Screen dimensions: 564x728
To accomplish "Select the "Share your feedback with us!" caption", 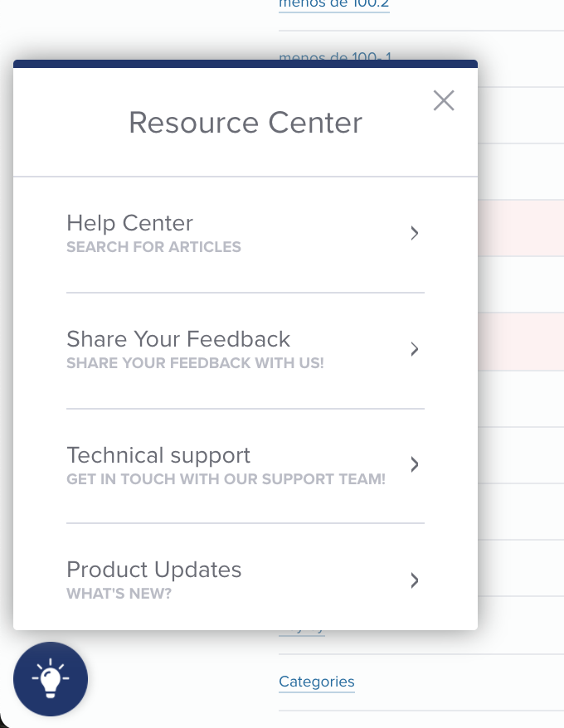I will click(195, 363).
